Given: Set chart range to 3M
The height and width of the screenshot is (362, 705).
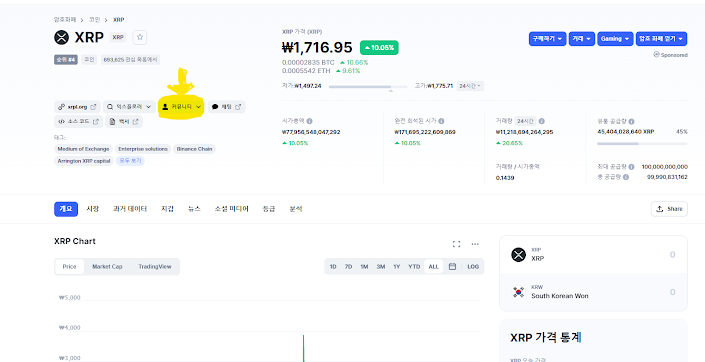Looking at the screenshot, I should click(x=381, y=267).
